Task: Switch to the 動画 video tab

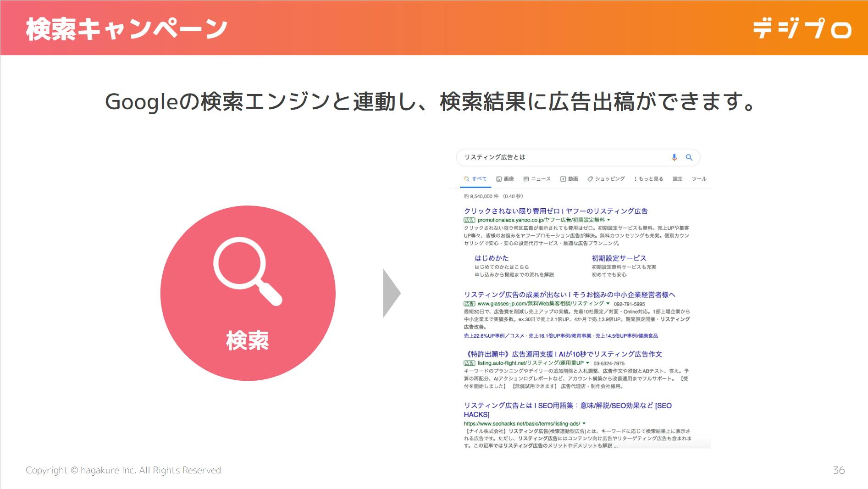Action: point(569,179)
